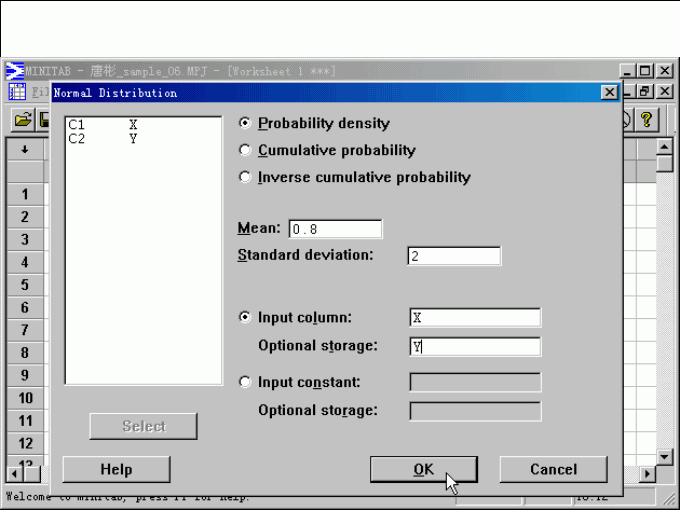Image resolution: width=680 pixels, height=510 pixels.
Task: Choose the Cumulative probability radio button
Action: 245,150
